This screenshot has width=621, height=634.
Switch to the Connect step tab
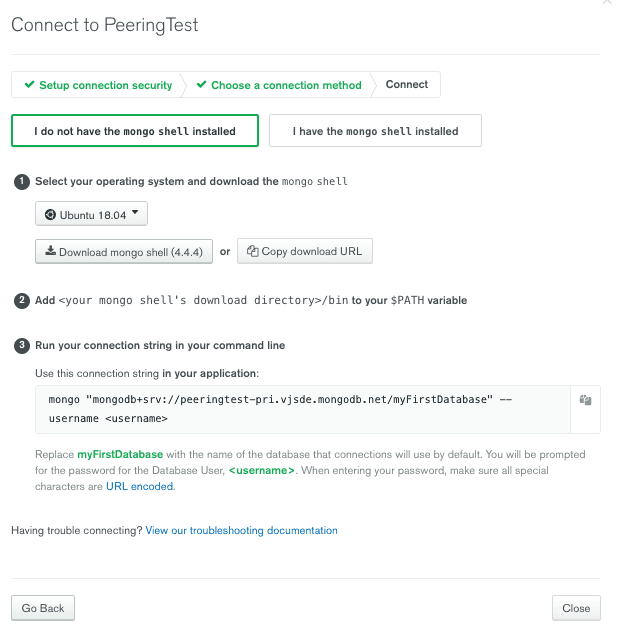coord(407,85)
